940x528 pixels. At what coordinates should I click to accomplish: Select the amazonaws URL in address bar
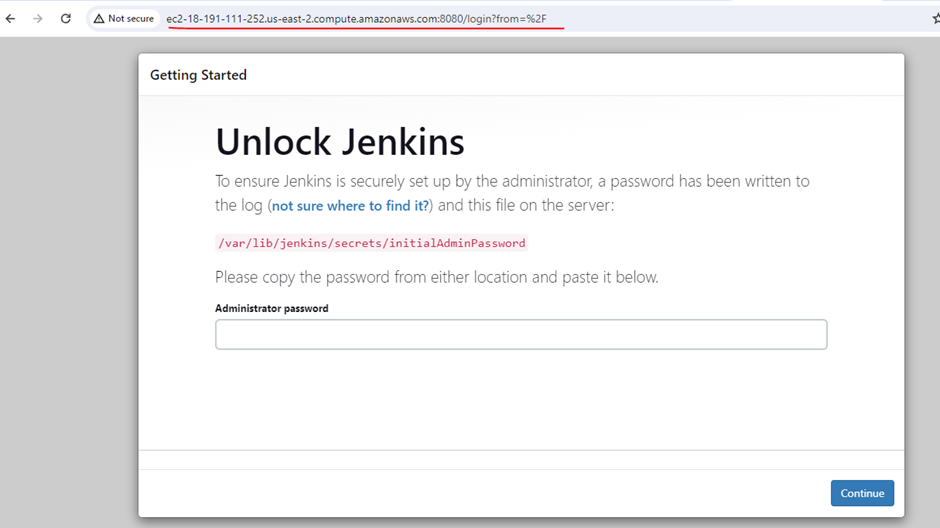coord(356,18)
